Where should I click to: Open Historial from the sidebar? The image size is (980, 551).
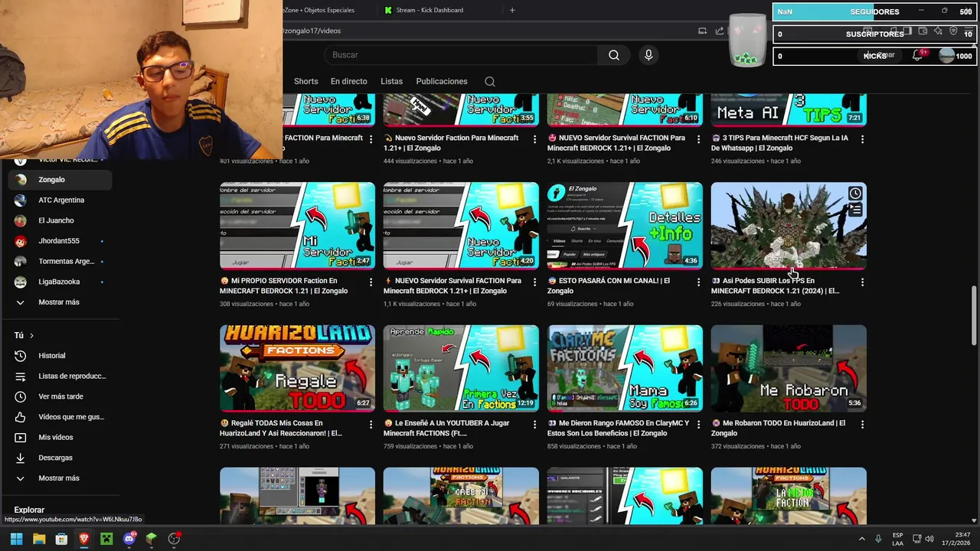[x=60, y=356]
